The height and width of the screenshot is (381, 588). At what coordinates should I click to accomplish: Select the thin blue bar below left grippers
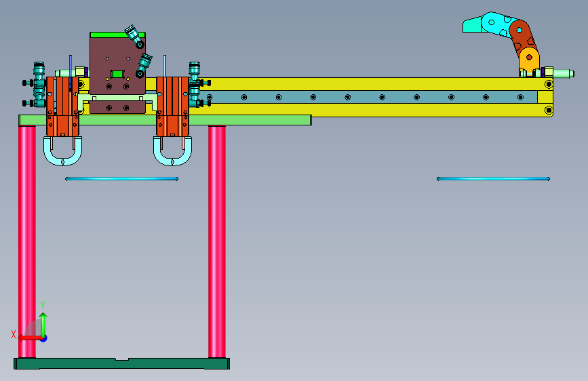click(121, 179)
